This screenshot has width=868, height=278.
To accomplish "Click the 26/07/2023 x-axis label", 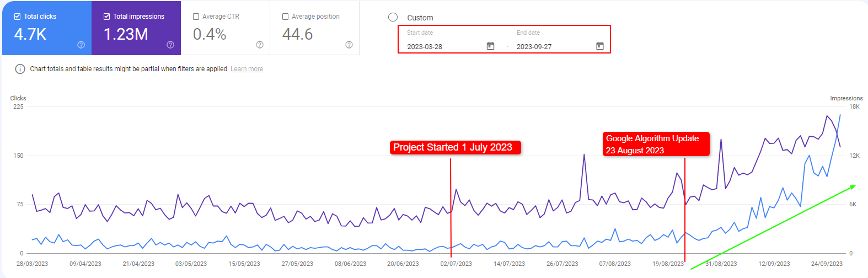I will [562, 264].
